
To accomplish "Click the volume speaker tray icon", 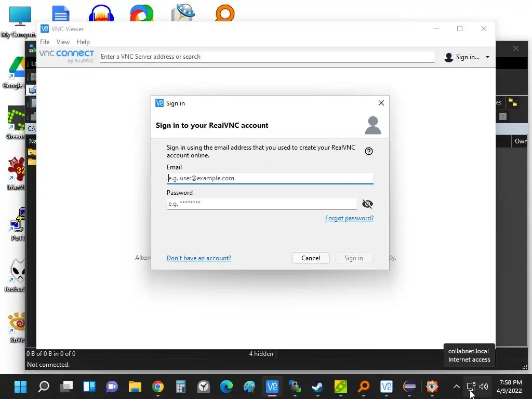I will [x=484, y=387].
